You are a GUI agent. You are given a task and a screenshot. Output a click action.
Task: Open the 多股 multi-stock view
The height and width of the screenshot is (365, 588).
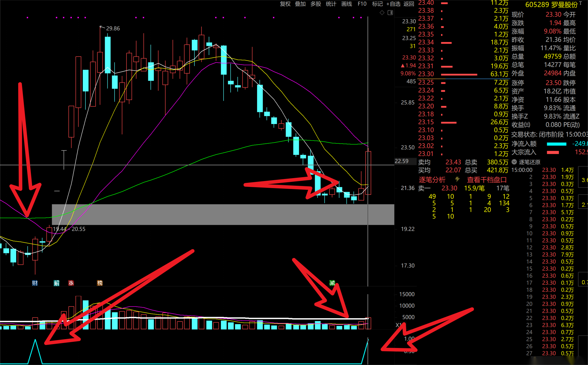[316, 4]
